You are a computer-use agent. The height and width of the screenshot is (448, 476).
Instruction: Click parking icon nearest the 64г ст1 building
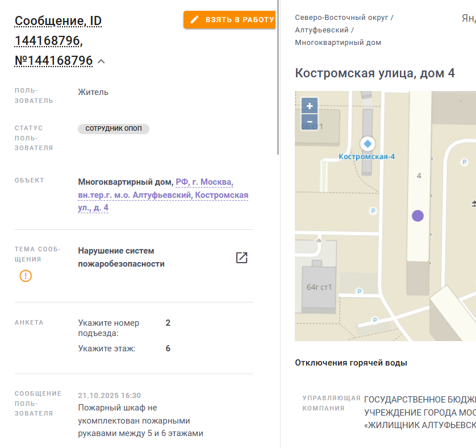coord(359,292)
